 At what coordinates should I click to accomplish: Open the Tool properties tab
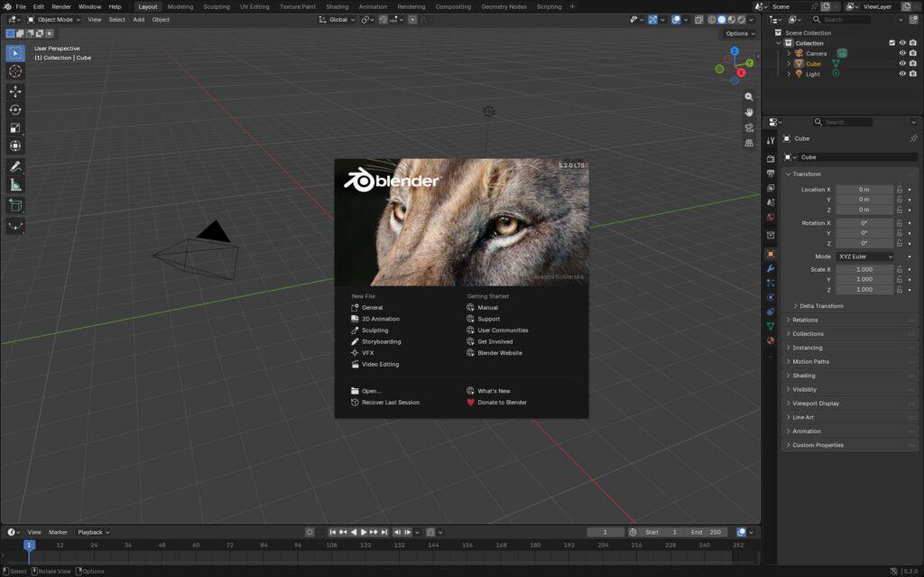click(771, 141)
